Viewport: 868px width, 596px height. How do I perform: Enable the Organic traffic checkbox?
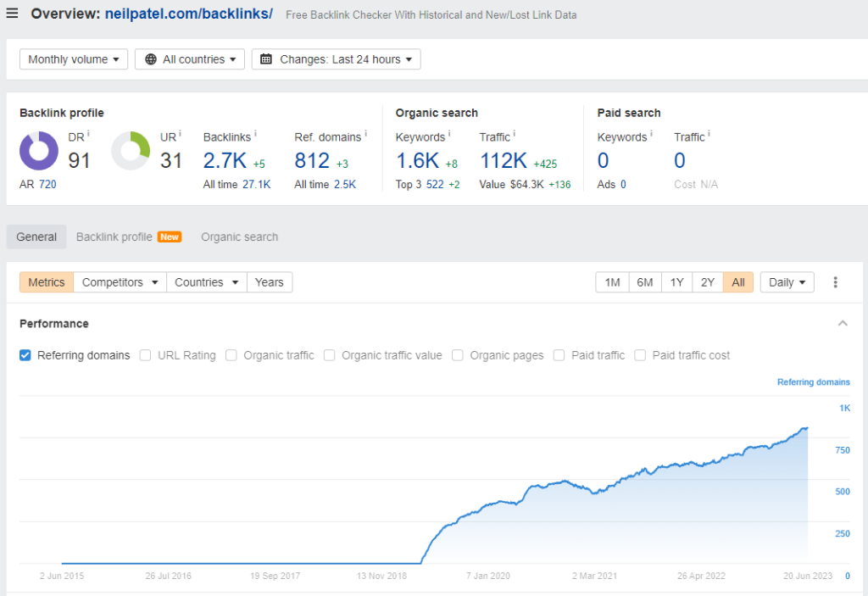(231, 355)
